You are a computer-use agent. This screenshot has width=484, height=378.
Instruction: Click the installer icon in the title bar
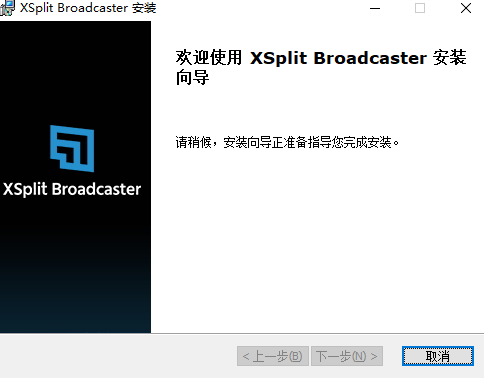[x=7, y=8]
